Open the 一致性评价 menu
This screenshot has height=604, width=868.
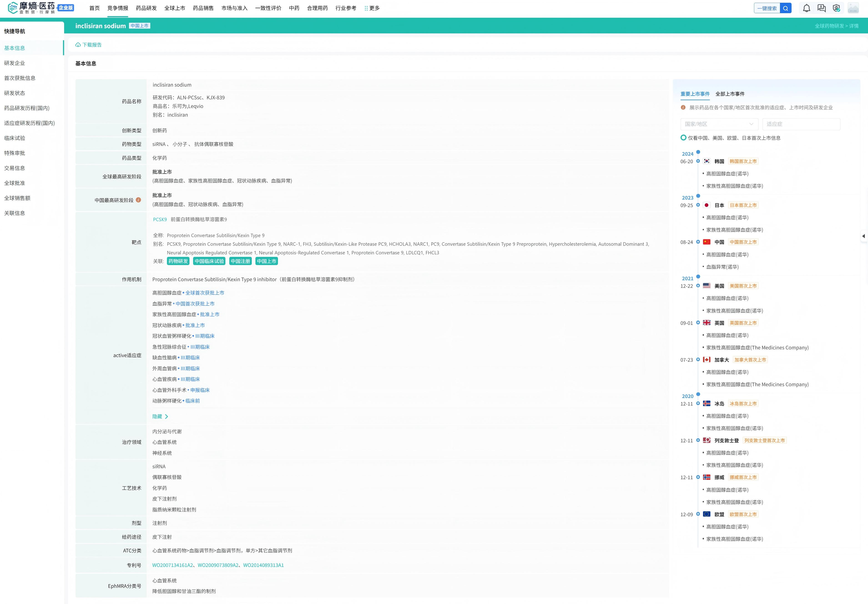coord(268,8)
